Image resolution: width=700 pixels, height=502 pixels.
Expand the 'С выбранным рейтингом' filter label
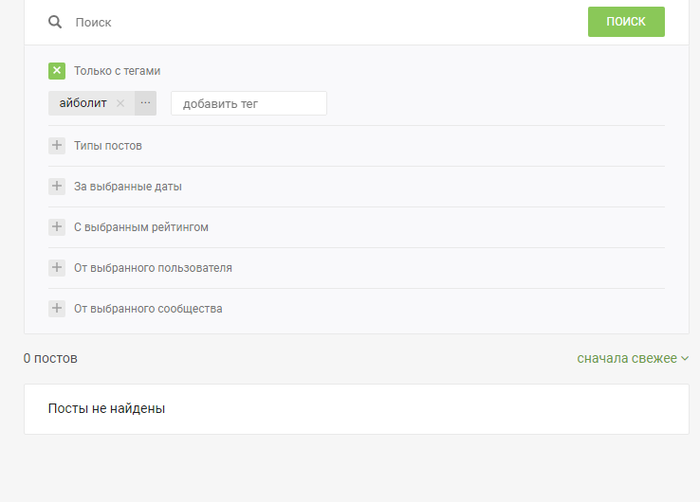click(141, 227)
